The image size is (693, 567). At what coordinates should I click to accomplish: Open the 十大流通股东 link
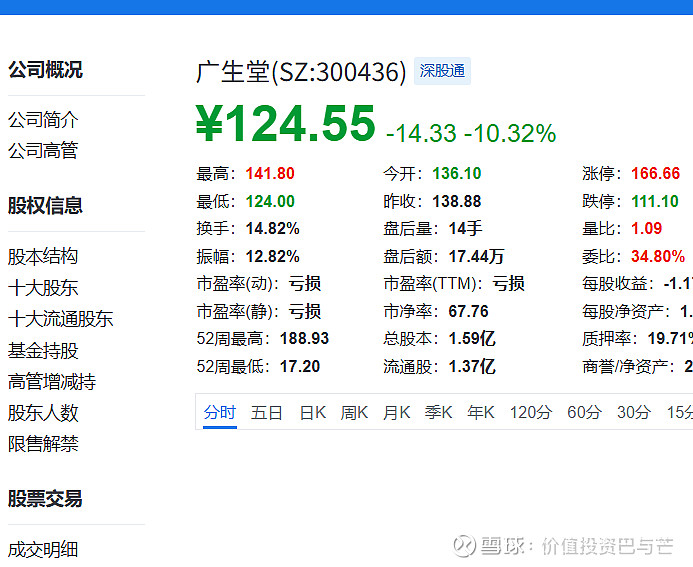point(61,319)
